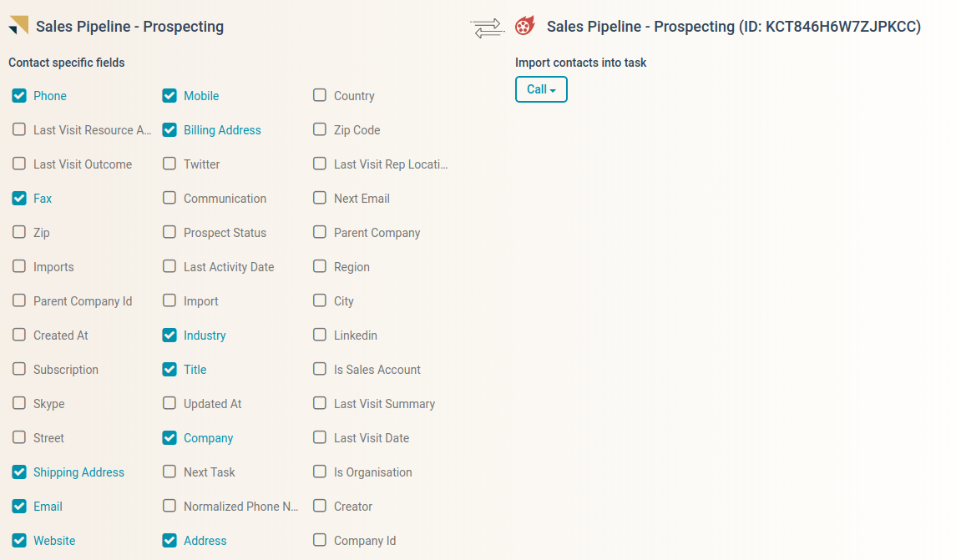
Task: Deselect the Title checkbox
Action: (169, 369)
